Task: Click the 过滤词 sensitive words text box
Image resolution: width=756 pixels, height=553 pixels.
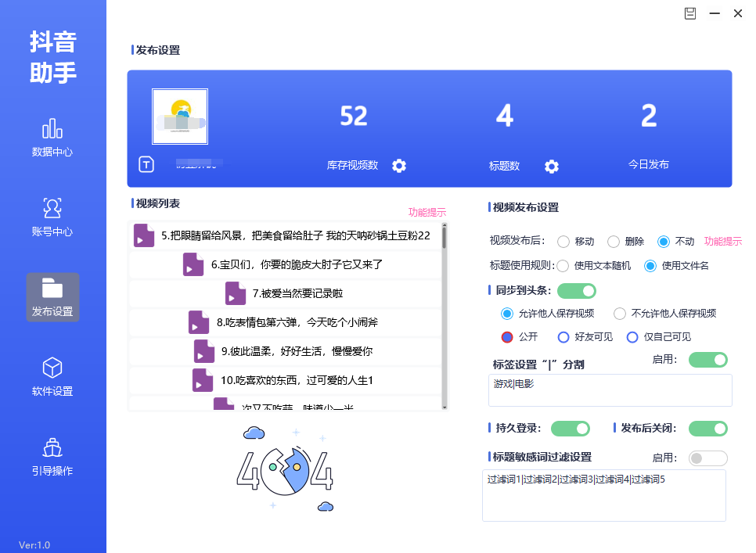Action: pyautogui.click(x=604, y=496)
